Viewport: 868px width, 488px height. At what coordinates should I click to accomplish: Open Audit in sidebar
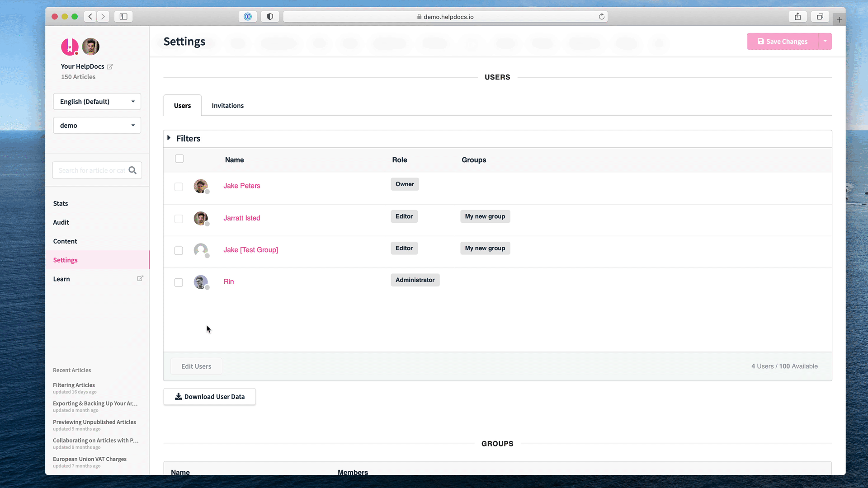coord(61,222)
